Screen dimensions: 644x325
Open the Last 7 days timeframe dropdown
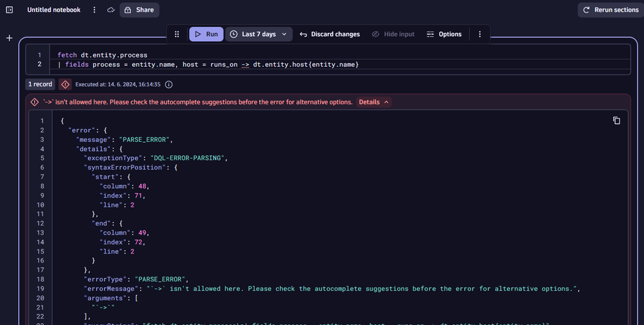tap(259, 34)
